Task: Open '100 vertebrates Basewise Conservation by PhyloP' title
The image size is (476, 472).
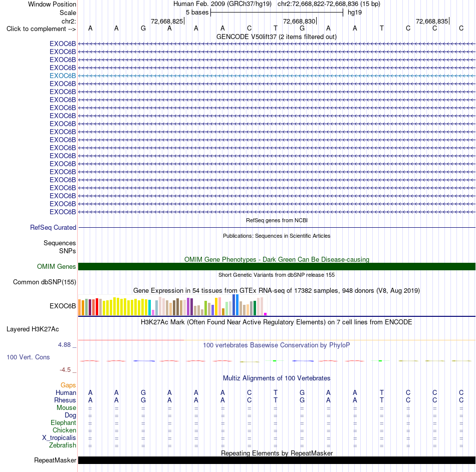Action: 277,345
